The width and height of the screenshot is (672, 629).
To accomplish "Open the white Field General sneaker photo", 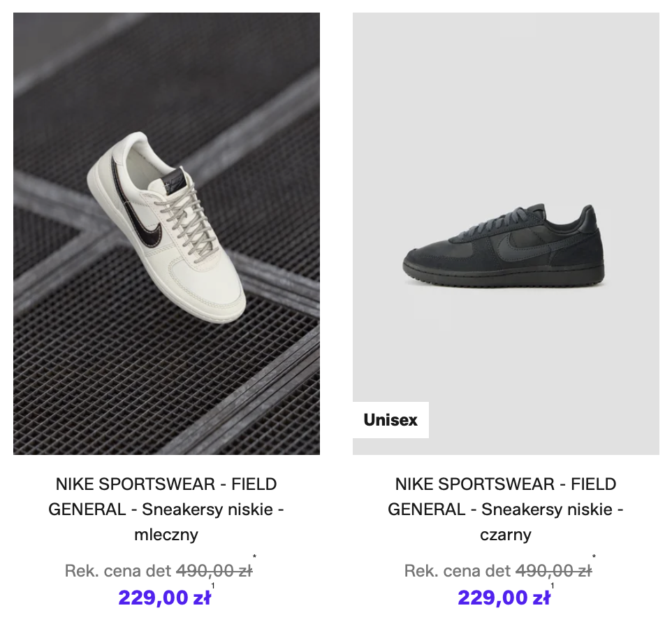I will (166, 233).
